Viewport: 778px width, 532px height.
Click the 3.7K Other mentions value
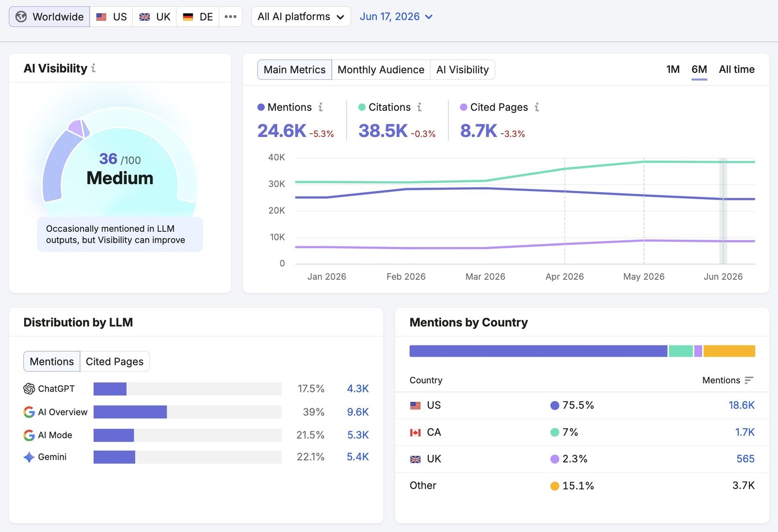(743, 486)
